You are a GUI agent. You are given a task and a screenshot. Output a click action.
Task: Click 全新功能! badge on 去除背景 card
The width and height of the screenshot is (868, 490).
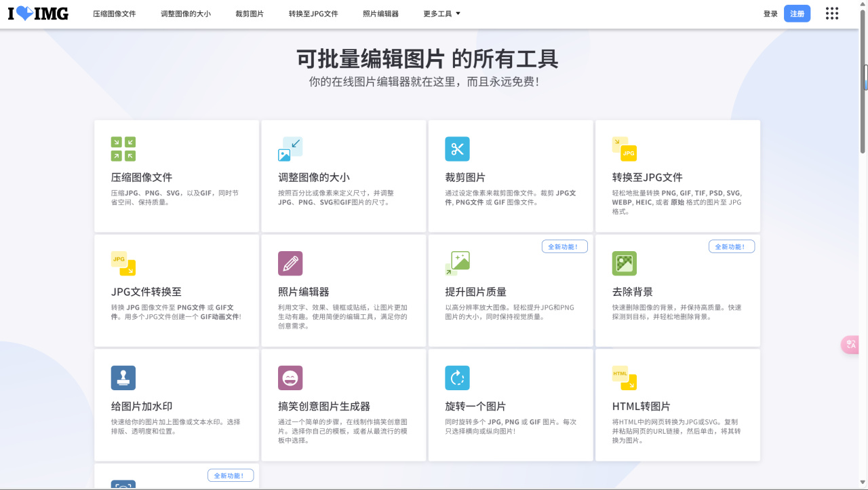pyautogui.click(x=732, y=247)
